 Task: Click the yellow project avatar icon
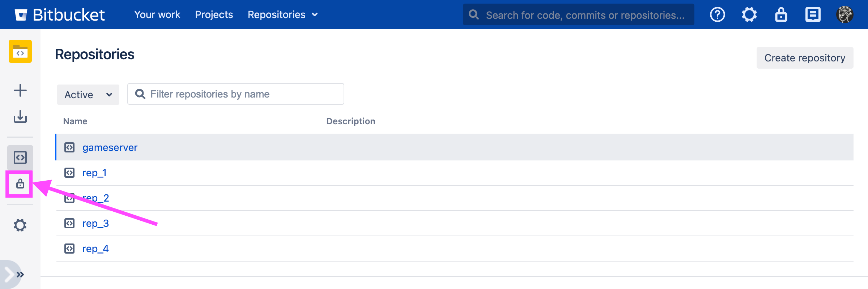pyautogui.click(x=20, y=51)
